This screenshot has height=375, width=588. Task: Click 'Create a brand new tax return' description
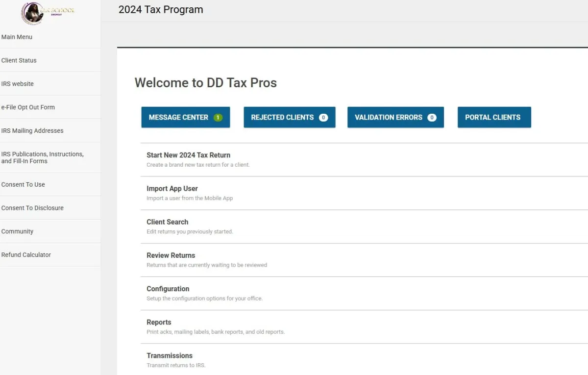(198, 165)
